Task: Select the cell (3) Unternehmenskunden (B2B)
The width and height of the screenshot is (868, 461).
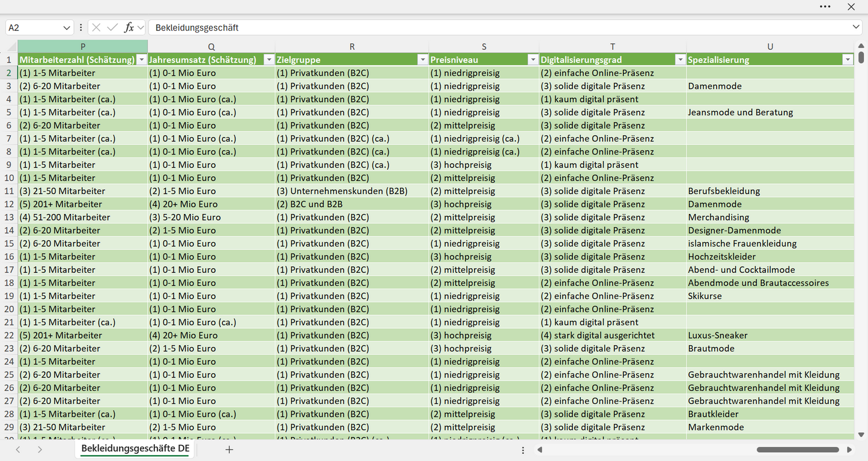Action: click(352, 191)
